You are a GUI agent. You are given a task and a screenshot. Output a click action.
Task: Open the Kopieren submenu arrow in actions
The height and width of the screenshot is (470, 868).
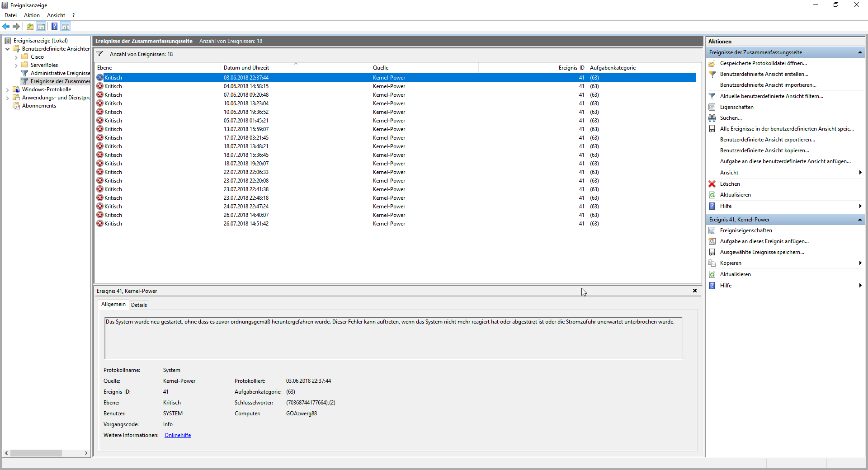860,263
